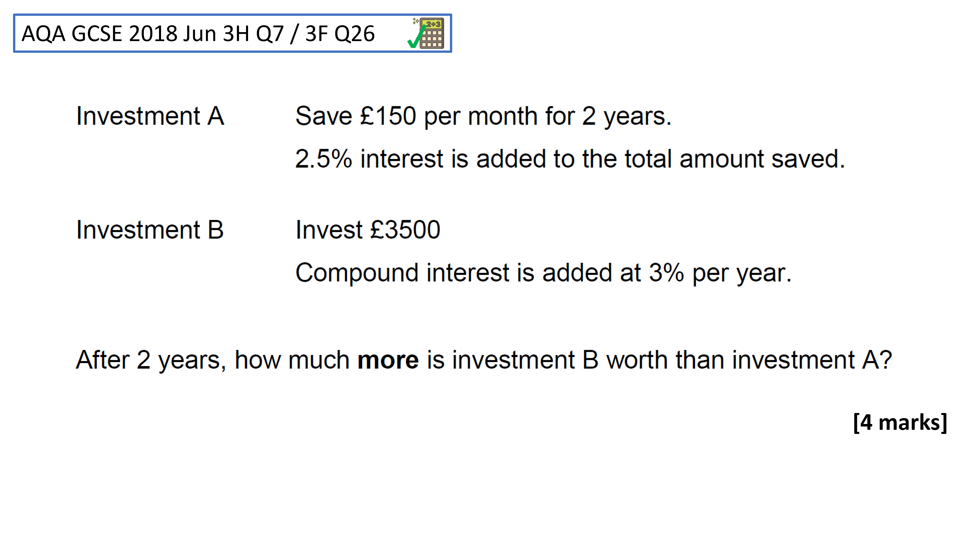Click the sparkle stars above the calculator
Screen dimensions: 980x551
(x=415, y=21)
